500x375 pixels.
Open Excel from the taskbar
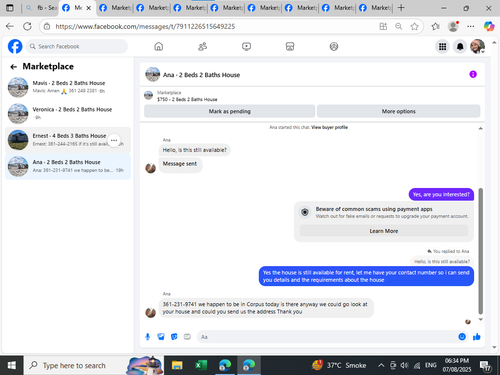click(x=201, y=365)
